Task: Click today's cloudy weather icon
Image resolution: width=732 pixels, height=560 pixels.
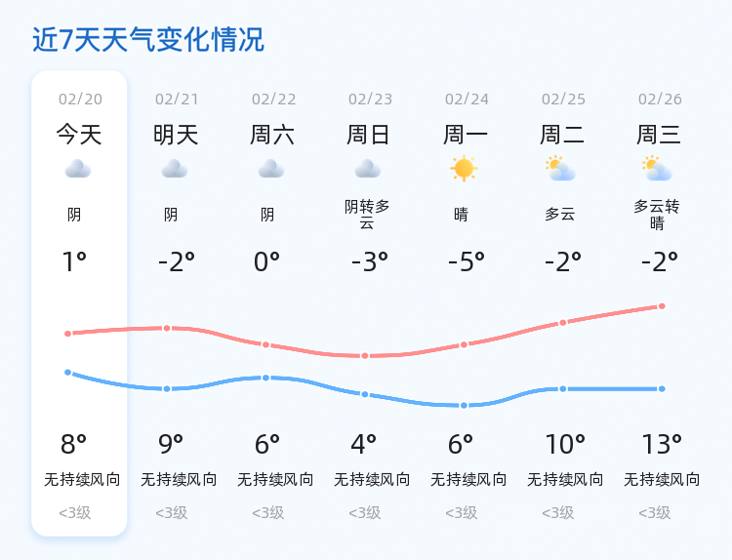Action: pyautogui.click(x=78, y=169)
